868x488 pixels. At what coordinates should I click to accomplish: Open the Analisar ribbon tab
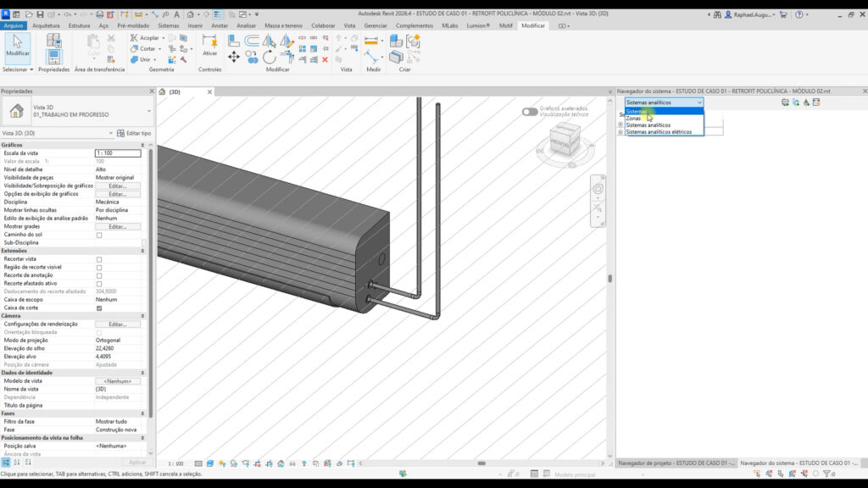(x=247, y=25)
